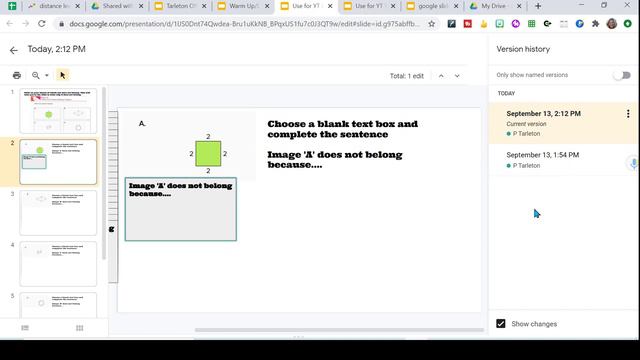Click the Version history heading

[x=523, y=49]
